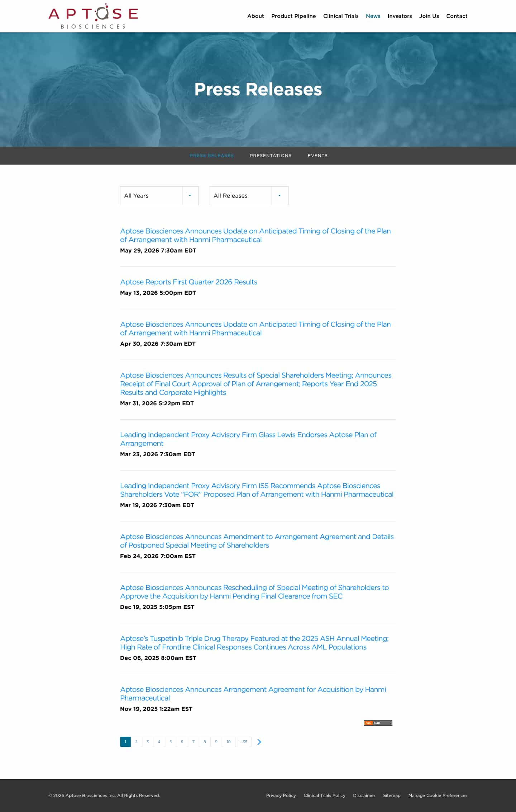
Task: Open the May 29, 2026 Hanmi closing update release
Action: pyautogui.click(x=255, y=235)
